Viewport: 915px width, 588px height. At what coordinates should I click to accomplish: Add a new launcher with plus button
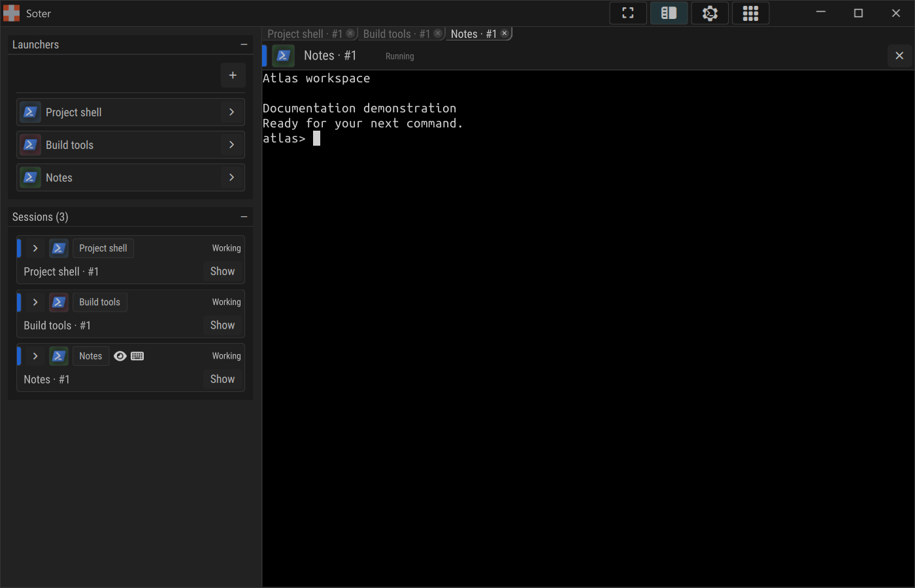coord(233,75)
